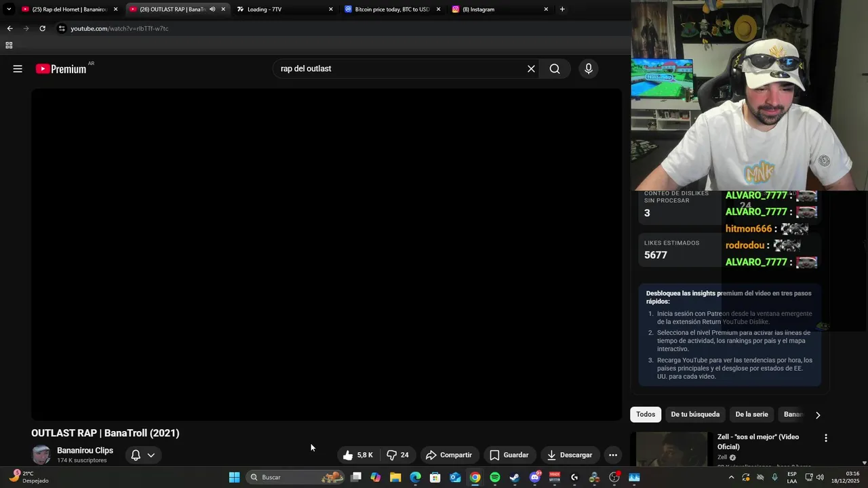Open the YouTube hamburger guide menu
Viewport: 868px width, 488px height.
18,68
